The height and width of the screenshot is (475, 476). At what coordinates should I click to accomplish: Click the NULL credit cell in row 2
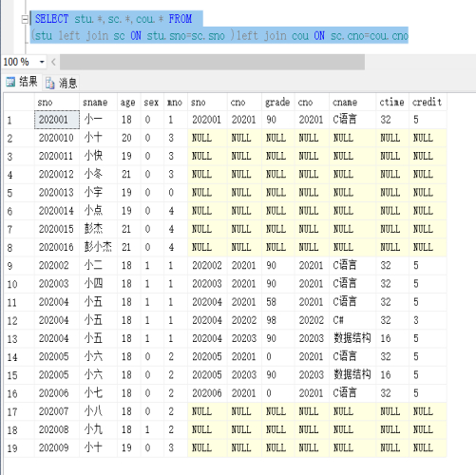[x=428, y=138]
